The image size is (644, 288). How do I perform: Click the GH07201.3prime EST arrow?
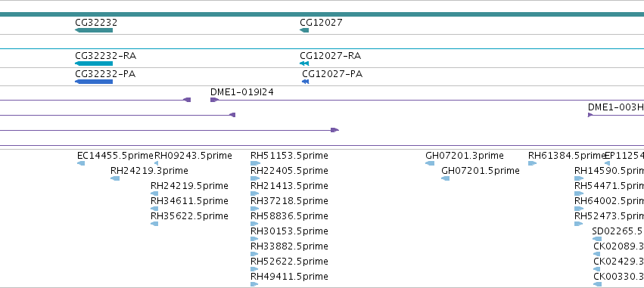pyautogui.click(x=430, y=163)
